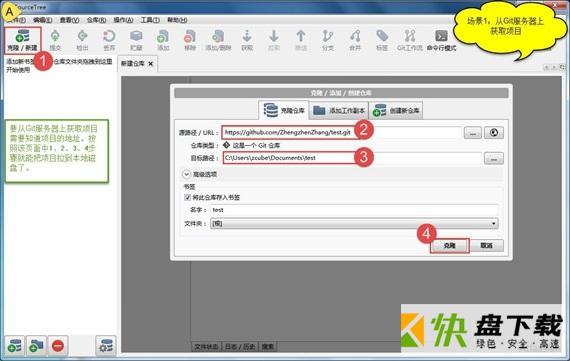Select the 克隆仓库 clone repository tab
This screenshot has width=570, height=361.
tap(284, 110)
